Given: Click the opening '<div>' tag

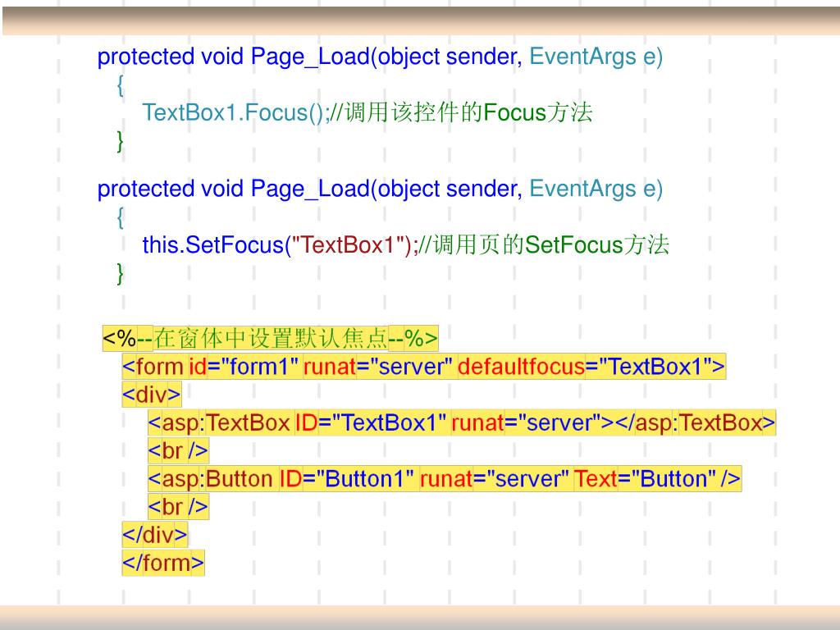Looking at the screenshot, I should 152,395.
